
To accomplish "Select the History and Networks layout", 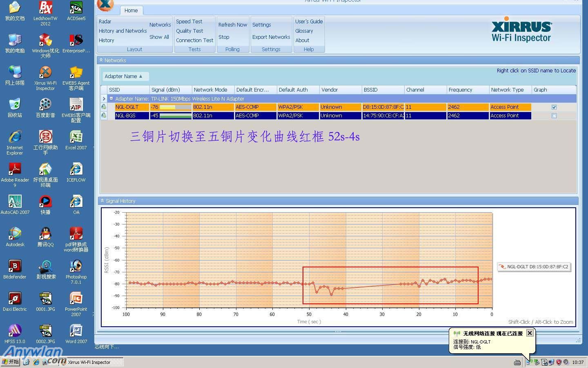I will tap(122, 31).
